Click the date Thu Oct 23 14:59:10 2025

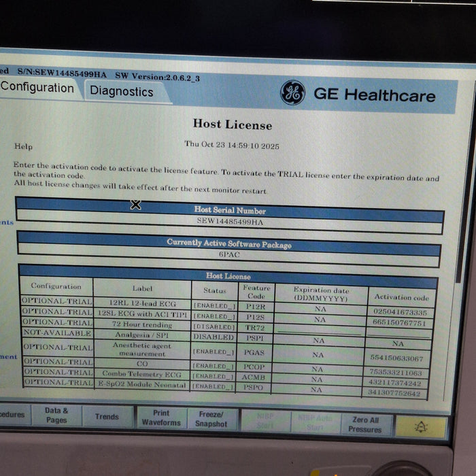[232, 145]
